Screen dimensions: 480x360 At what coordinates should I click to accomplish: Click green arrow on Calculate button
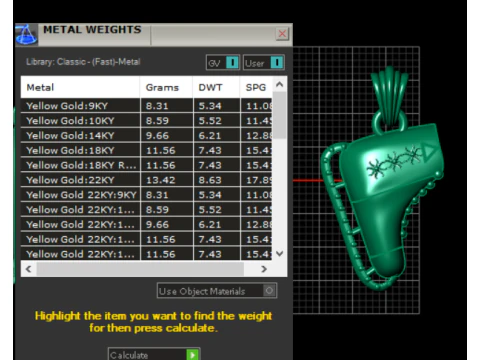[193, 355]
